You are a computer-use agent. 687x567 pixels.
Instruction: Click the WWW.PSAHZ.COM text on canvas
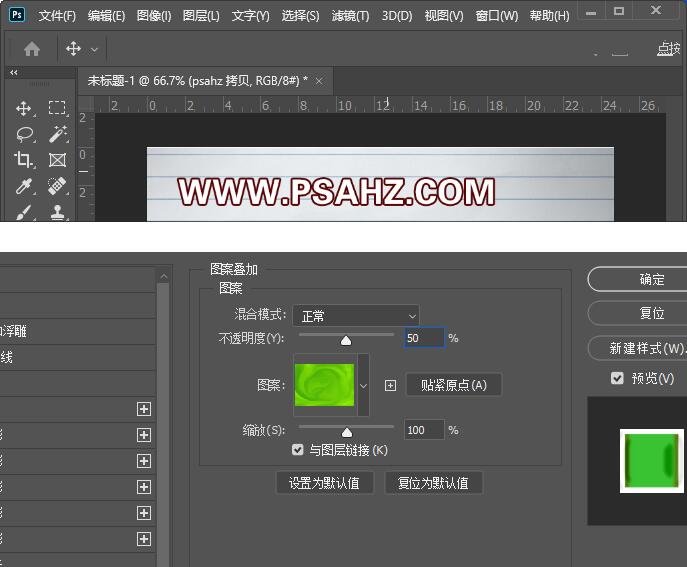click(x=336, y=192)
